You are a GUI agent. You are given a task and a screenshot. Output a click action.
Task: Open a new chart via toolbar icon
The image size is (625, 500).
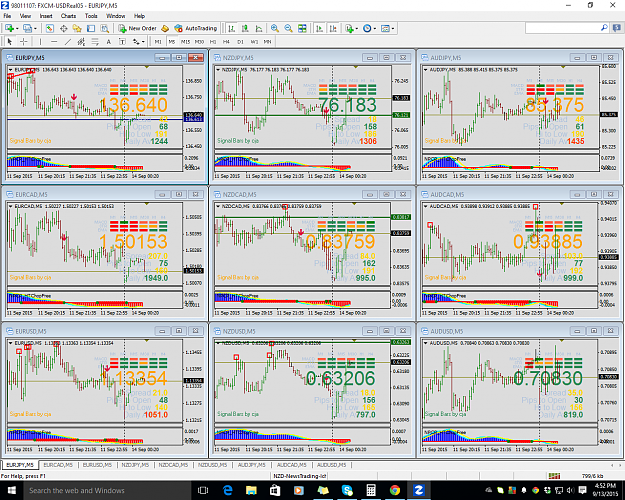pyautogui.click(x=9, y=28)
